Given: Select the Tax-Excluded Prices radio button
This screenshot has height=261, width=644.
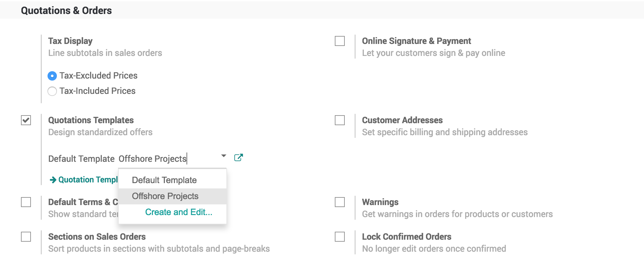Looking at the screenshot, I should (x=52, y=76).
